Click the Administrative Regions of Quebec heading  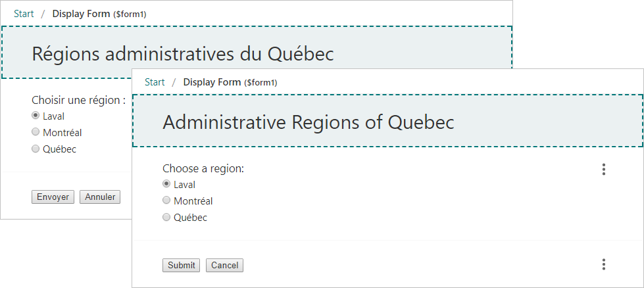coord(308,122)
